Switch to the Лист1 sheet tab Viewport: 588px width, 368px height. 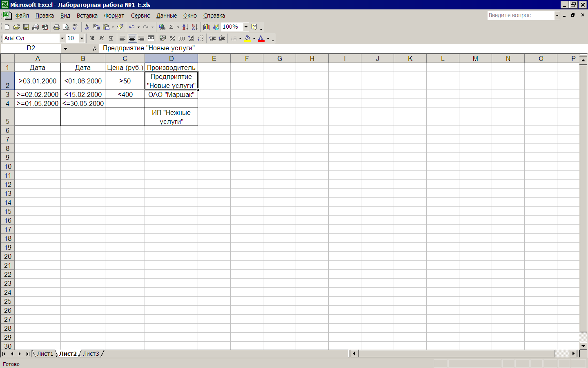click(45, 354)
